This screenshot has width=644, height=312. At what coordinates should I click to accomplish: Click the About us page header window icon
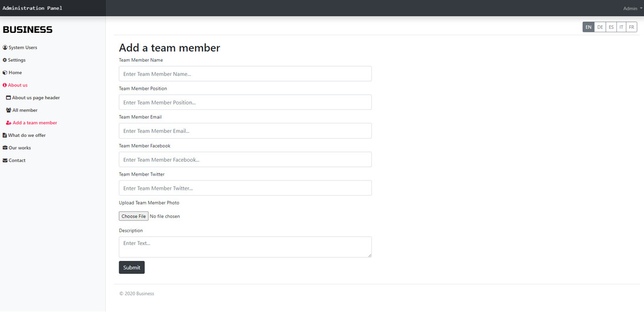[8, 98]
